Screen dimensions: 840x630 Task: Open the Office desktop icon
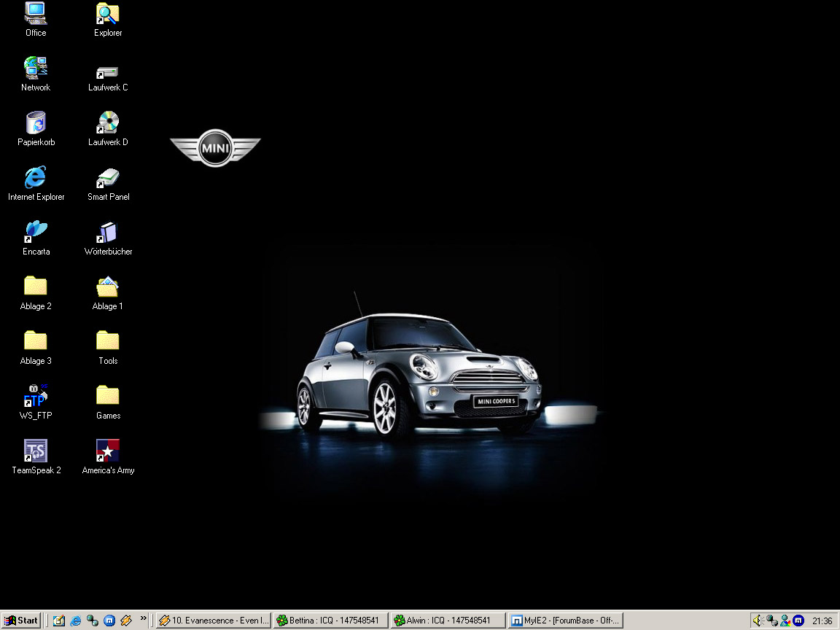36,20
